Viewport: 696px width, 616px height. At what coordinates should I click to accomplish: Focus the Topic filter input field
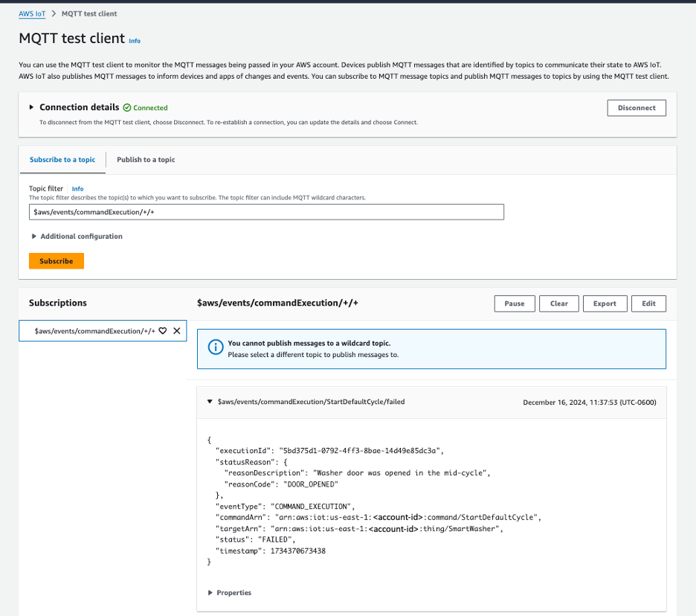coord(266,212)
